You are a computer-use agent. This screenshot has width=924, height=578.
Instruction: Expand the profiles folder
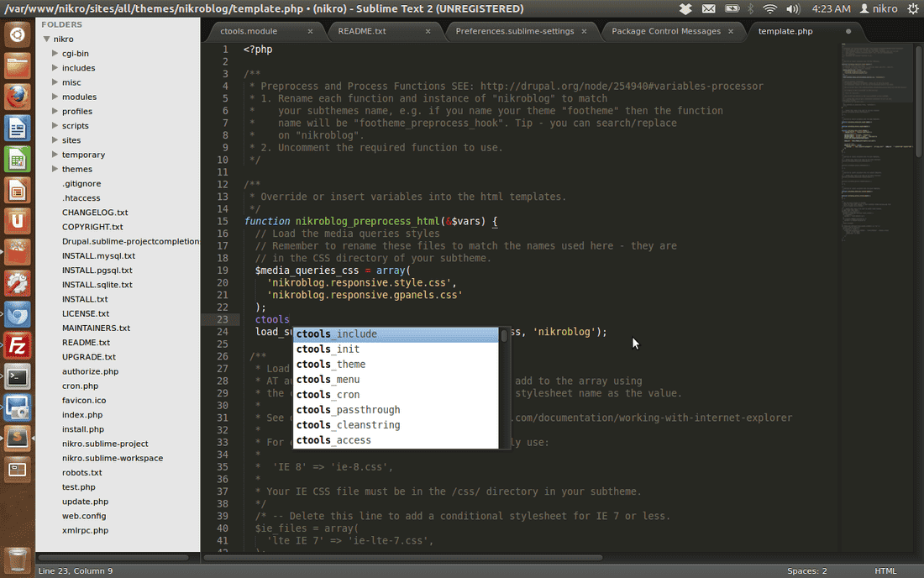click(x=55, y=111)
